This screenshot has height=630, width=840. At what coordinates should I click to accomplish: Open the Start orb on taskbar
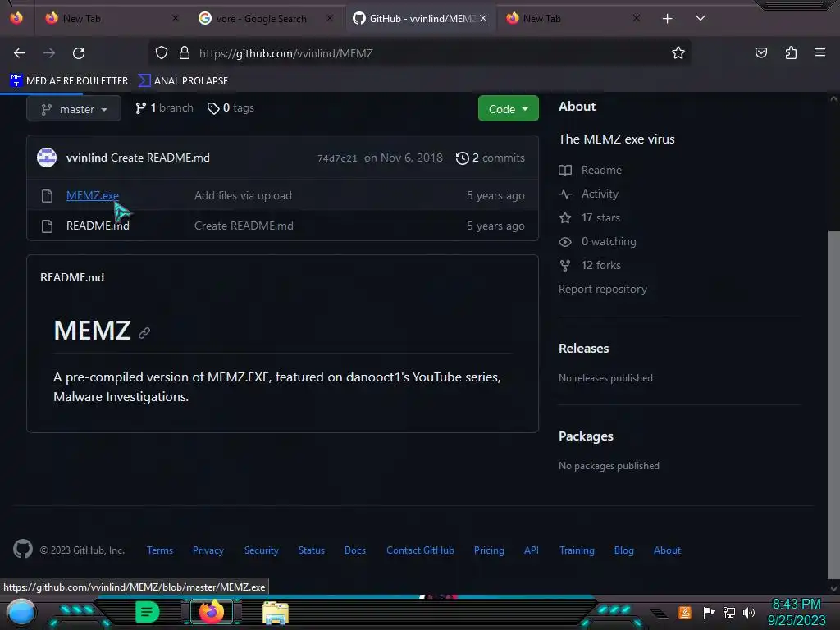tap(21, 613)
